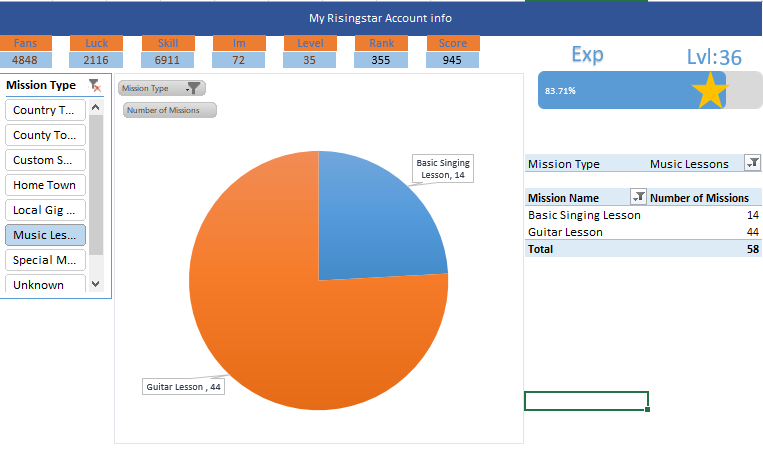Screen dimensions: 763x460
Task: Click the 83.71% percentage label
Action: click(x=560, y=91)
